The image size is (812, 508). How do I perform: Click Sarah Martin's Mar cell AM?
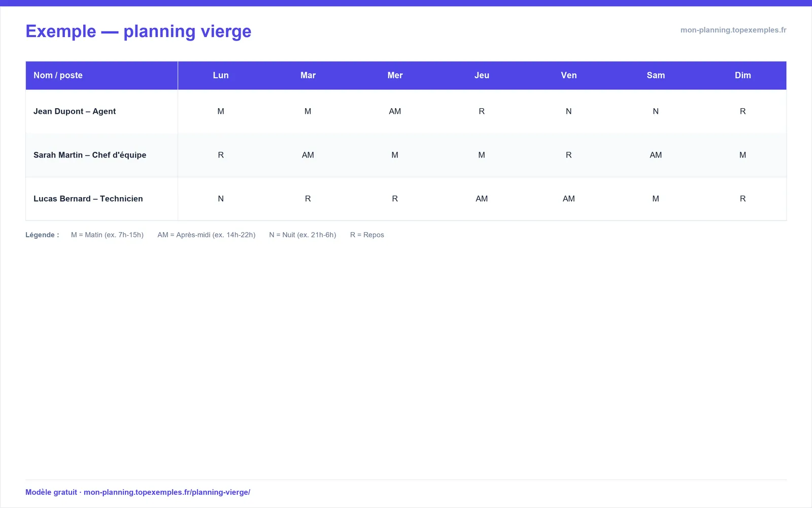[308, 155]
